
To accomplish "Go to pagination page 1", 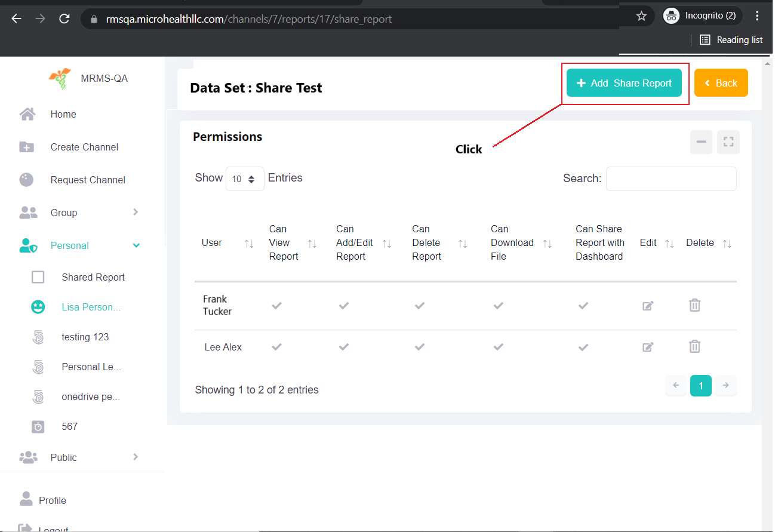I will pos(701,386).
